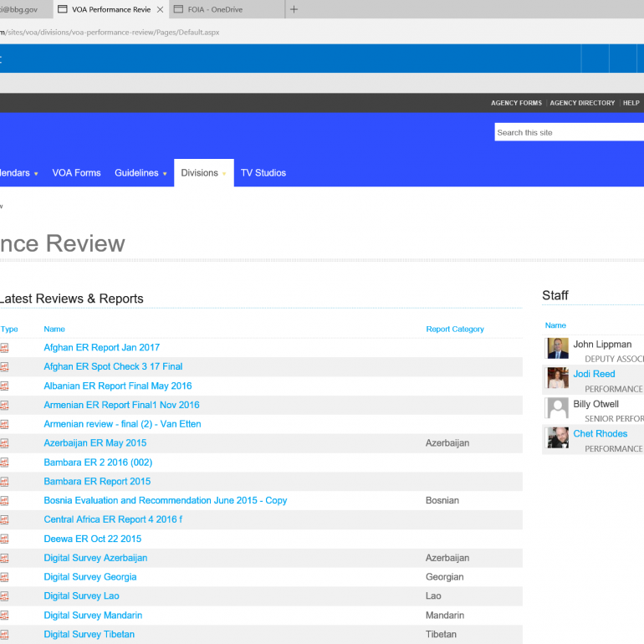Open Digital Survey Tibetan report
The image size is (644, 644).
[89, 634]
